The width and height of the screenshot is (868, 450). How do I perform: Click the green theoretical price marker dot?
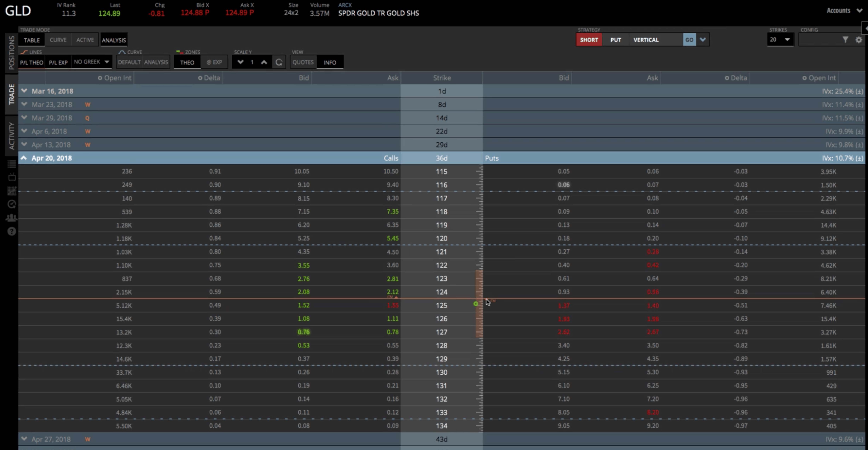[475, 304]
